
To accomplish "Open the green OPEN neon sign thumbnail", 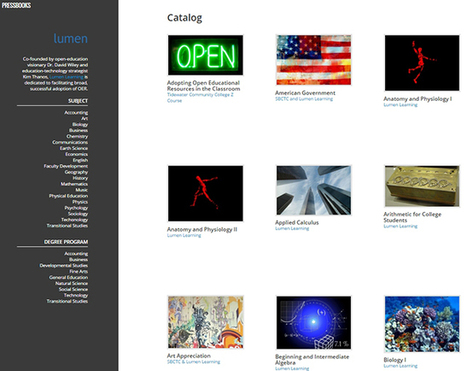I will [x=205, y=55].
